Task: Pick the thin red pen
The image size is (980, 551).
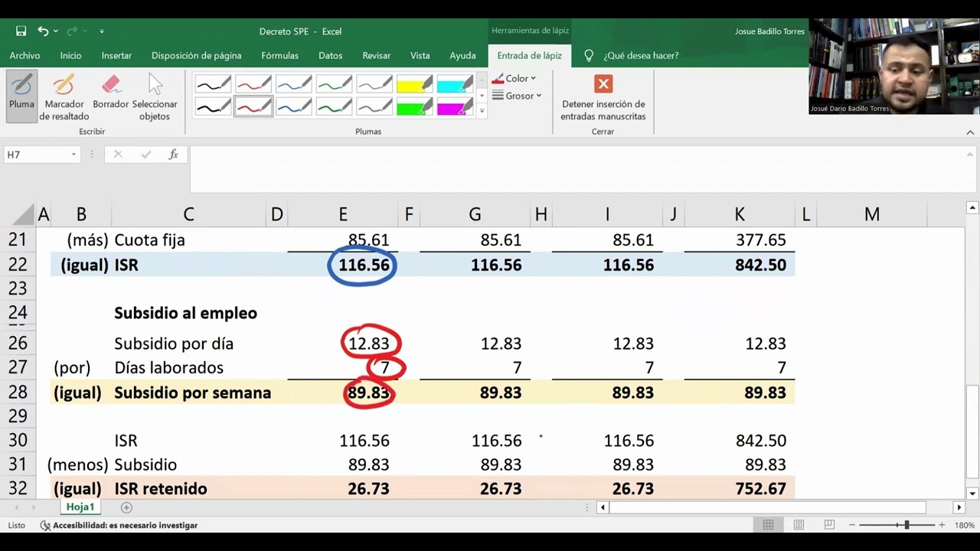Action: [253, 83]
